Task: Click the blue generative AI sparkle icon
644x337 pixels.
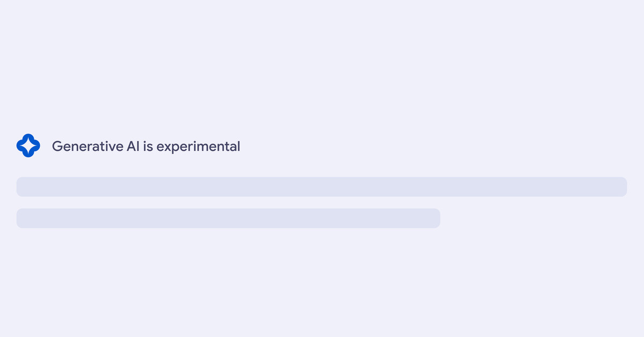Action: pyautogui.click(x=28, y=145)
